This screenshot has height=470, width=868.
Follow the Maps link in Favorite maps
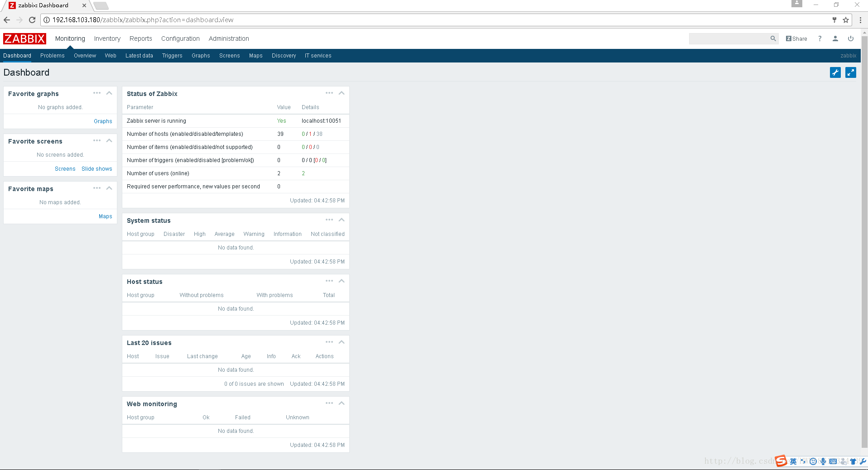[106, 216]
